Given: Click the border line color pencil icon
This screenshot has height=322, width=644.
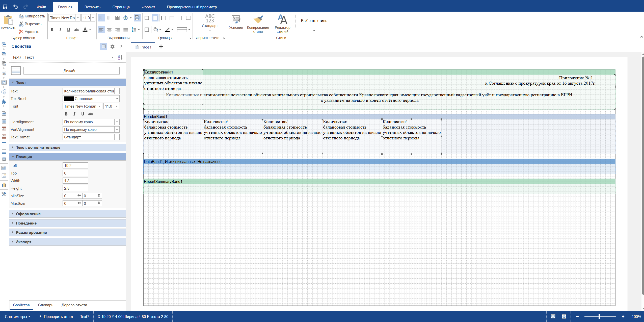Looking at the screenshot, I should coord(167,30).
